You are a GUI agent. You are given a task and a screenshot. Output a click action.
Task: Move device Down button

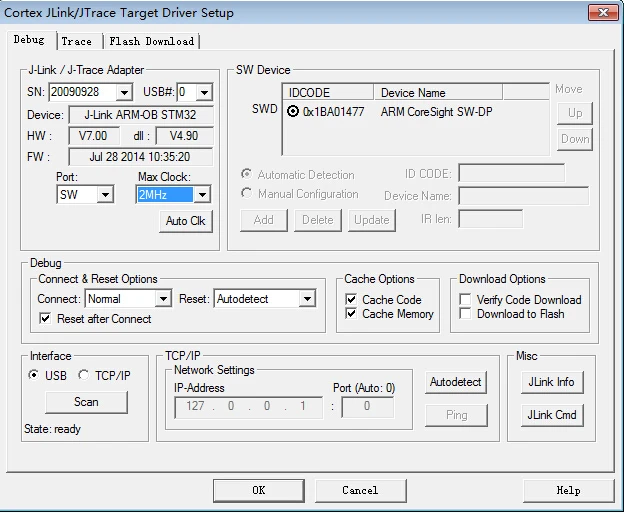point(575,139)
